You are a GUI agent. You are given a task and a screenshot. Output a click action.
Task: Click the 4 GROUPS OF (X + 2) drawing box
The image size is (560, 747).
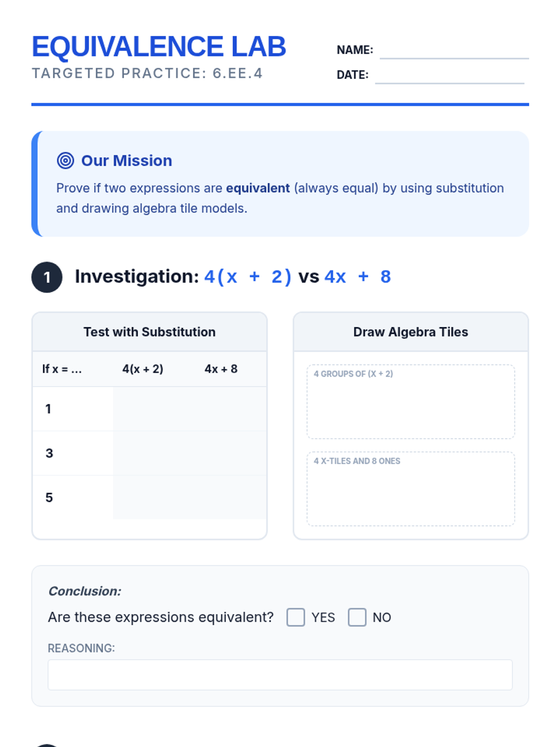click(x=411, y=402)
